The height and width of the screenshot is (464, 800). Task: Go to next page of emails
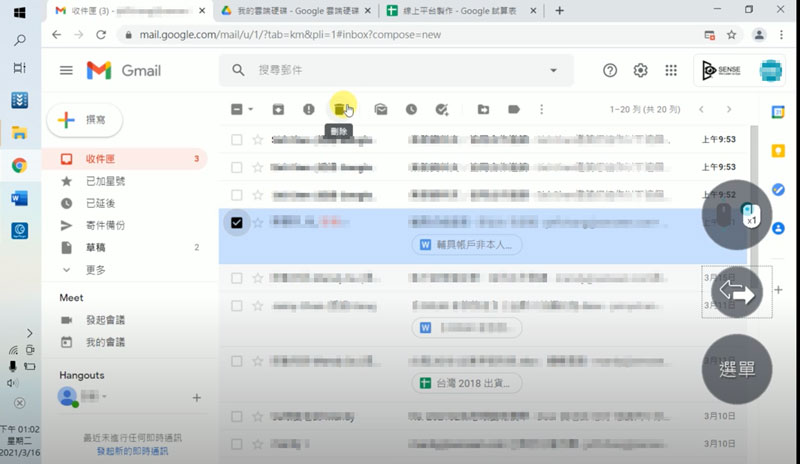[x=729, y=109]
